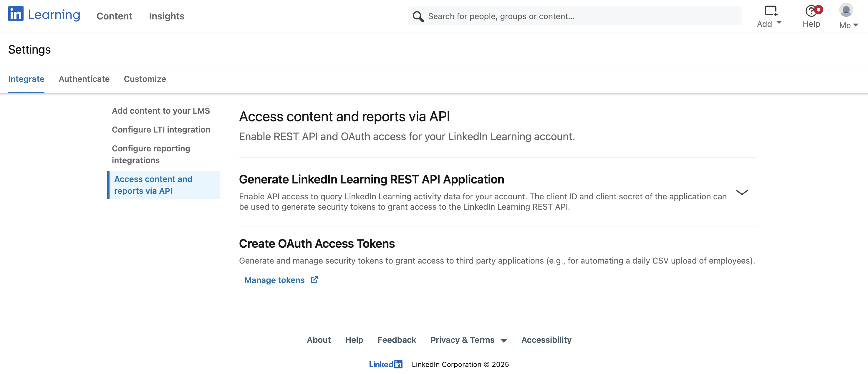Switch to the Customize tab

[145, 79]
